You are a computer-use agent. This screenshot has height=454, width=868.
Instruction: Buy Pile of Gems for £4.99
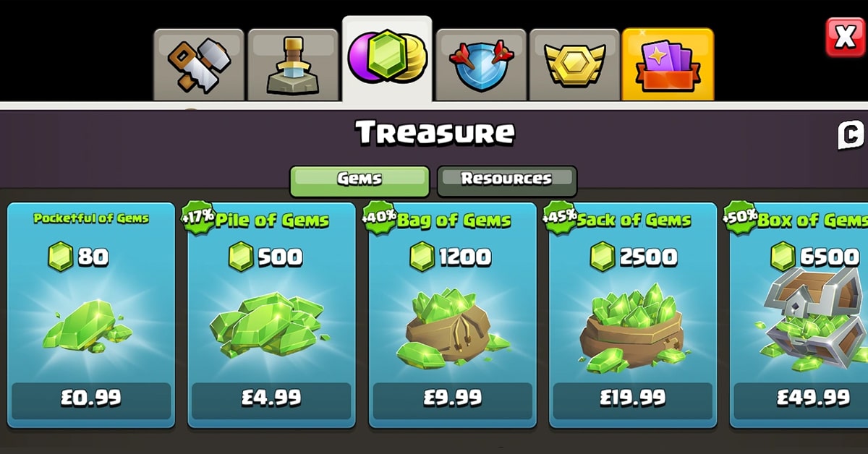pos(271,398)
